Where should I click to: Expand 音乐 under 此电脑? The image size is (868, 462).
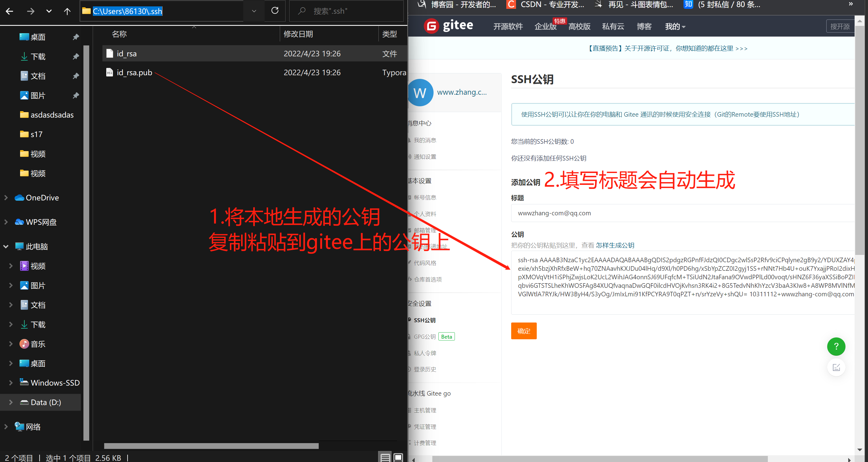click(10, 344)
